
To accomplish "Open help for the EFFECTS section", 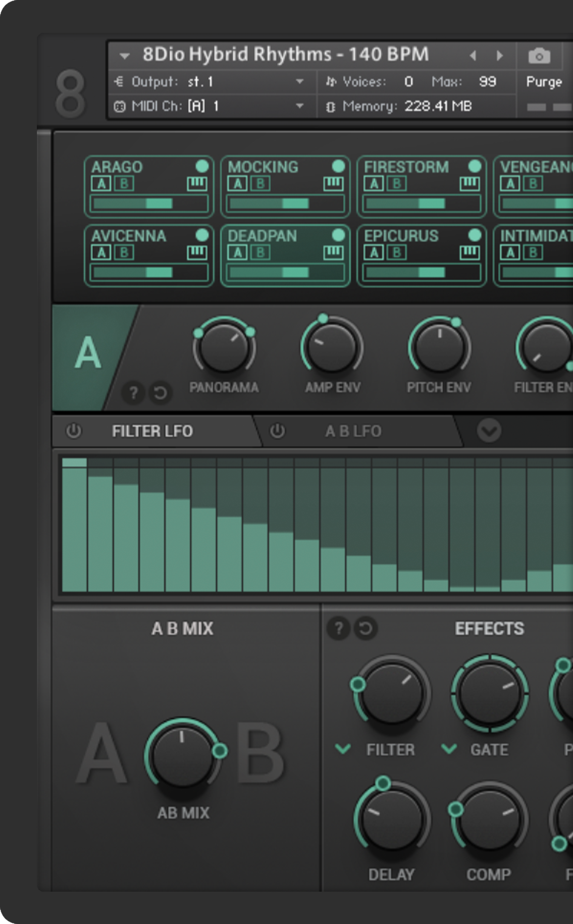I will click(x=338, y=628).
